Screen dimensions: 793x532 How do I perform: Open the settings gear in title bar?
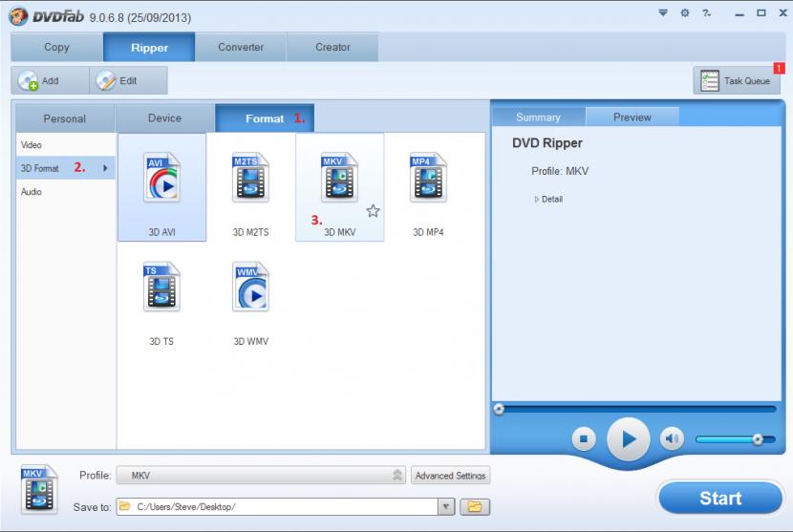coord(685,13)
